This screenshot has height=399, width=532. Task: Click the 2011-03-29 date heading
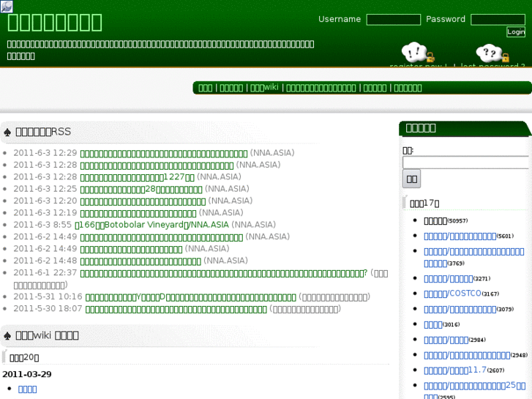point(27,374)
